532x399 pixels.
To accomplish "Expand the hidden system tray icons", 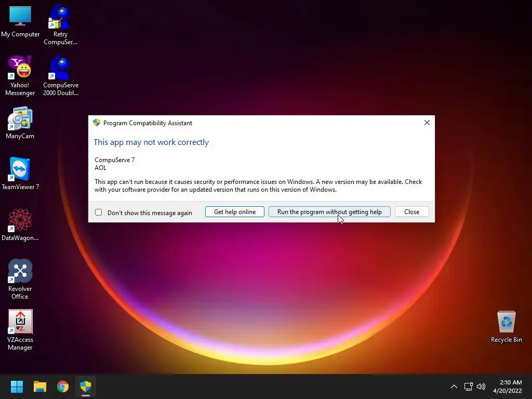I will pos(454,387).
